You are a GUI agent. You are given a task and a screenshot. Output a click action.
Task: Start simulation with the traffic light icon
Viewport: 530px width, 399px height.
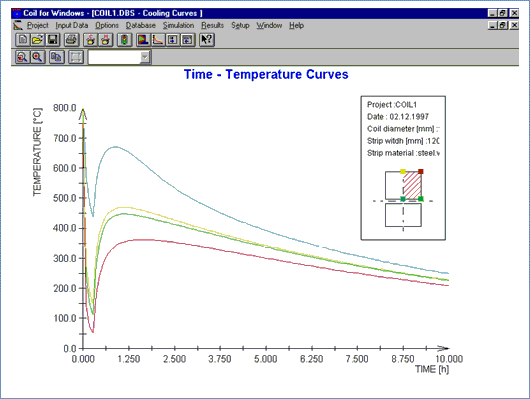(x=124, y=40)
